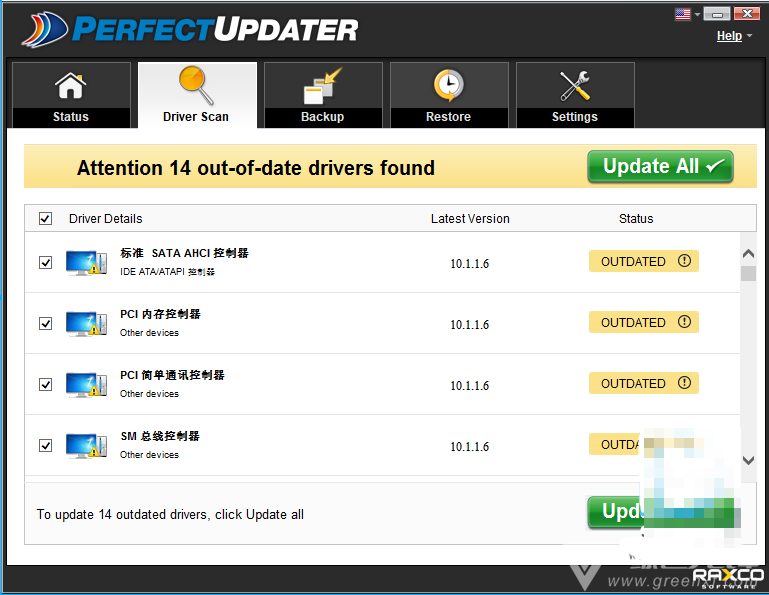Viewport: 769px width, 595px height.
Task: Toggle the select-all Driver Details checkbox
Action: [45, 218]
